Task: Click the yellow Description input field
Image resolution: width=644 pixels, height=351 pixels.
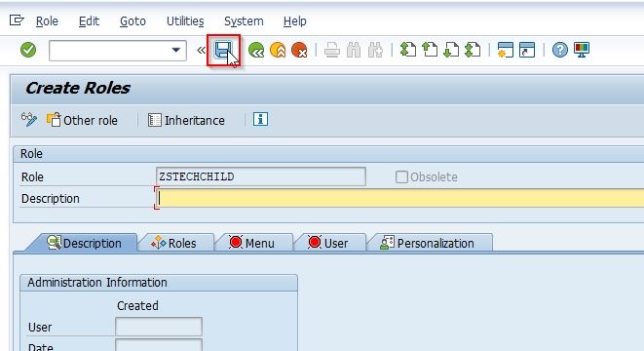Action: (400, 199)
